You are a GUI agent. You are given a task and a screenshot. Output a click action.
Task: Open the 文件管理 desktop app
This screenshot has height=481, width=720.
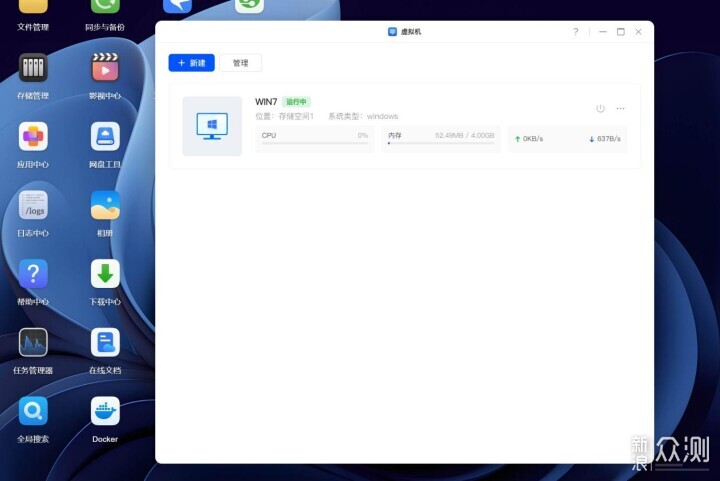coord(33,7)
